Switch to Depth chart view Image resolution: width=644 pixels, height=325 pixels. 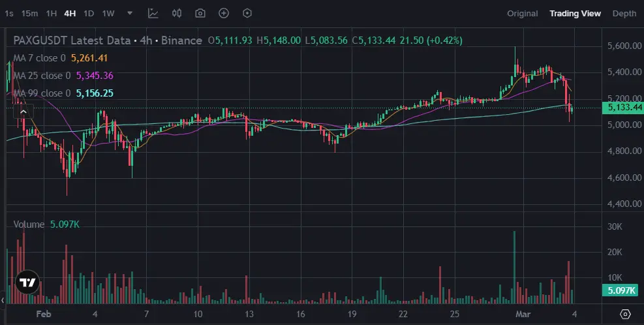(x=624, y=14)
